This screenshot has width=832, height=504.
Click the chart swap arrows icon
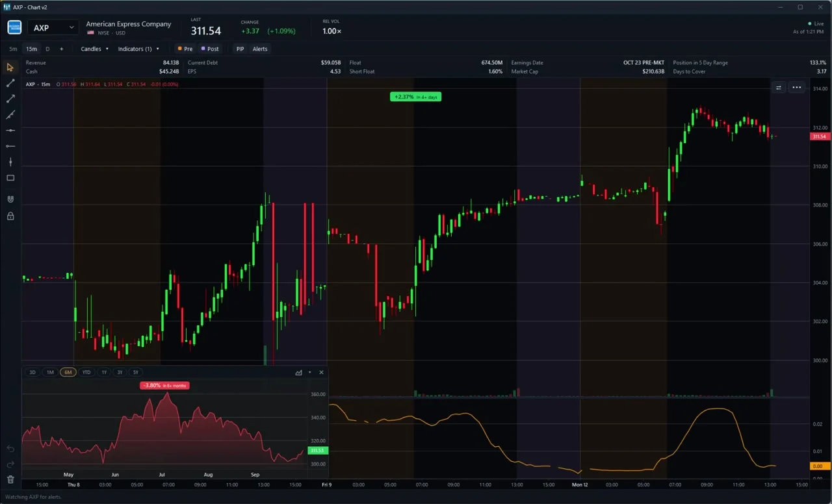point(779,87)
